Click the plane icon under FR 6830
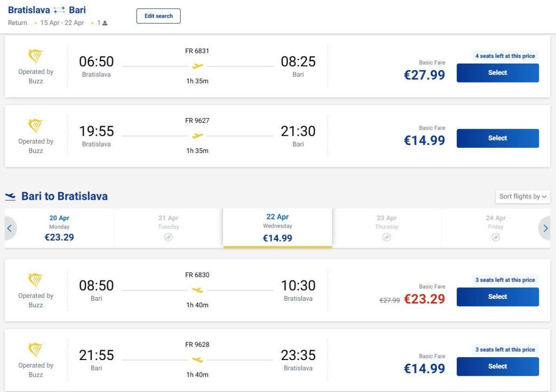This screenshot has width=556, height=392. 198,290
